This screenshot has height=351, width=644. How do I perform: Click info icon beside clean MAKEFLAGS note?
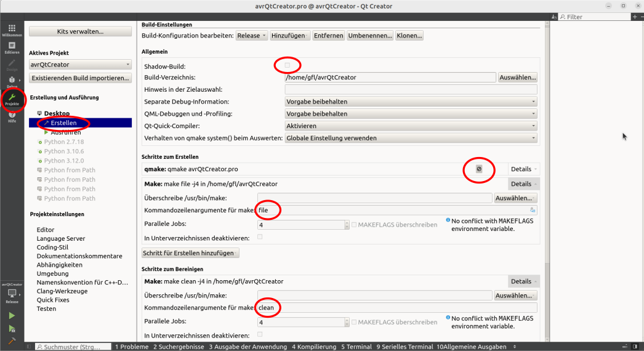[x=448, y=318]
